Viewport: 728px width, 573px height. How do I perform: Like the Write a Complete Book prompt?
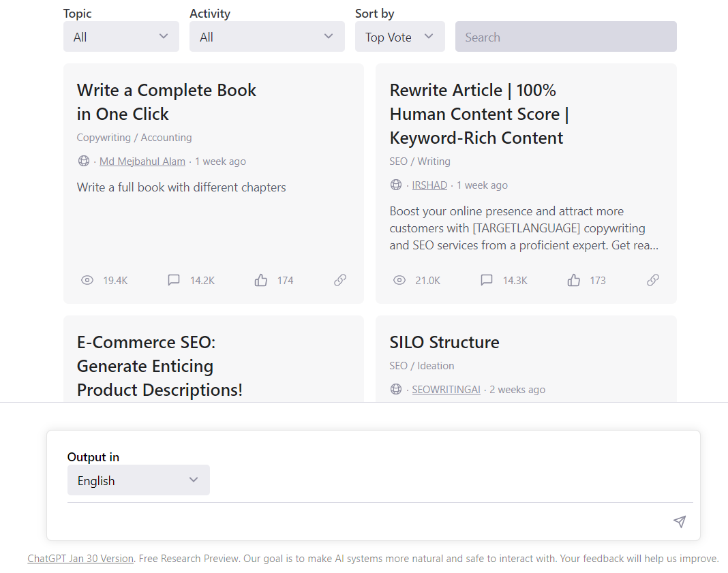tap(261, 280)
